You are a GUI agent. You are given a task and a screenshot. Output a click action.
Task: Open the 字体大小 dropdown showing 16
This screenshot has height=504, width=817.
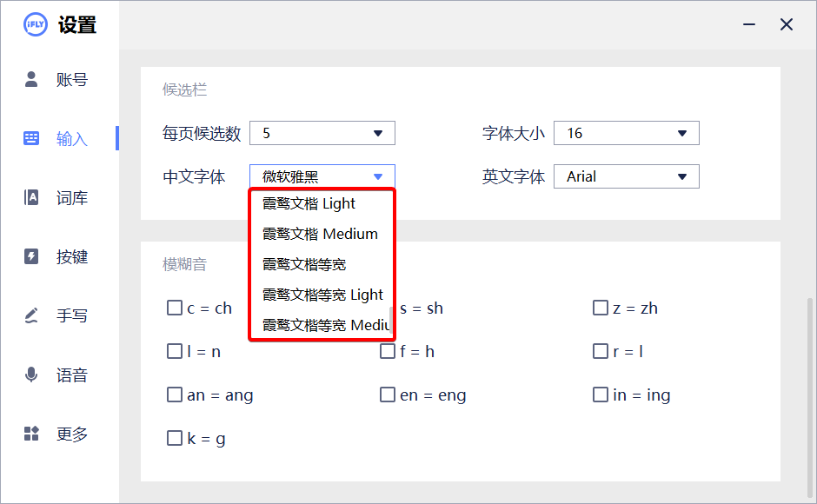coord(626,133)
